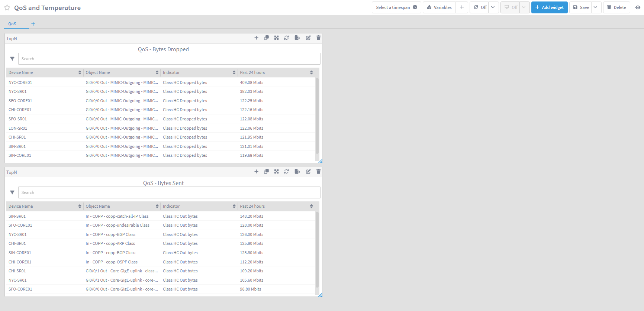644x311 pixels.
Task: Select the 112.20 Mbits value cell
Action: click(251, 262)
